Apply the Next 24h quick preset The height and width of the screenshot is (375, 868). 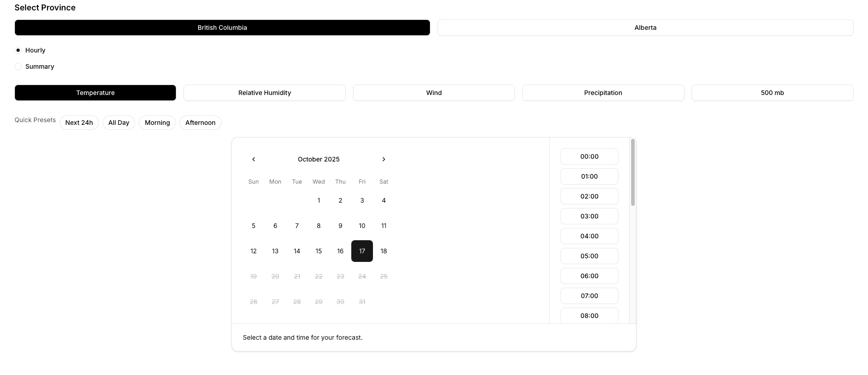coord(79,123)
